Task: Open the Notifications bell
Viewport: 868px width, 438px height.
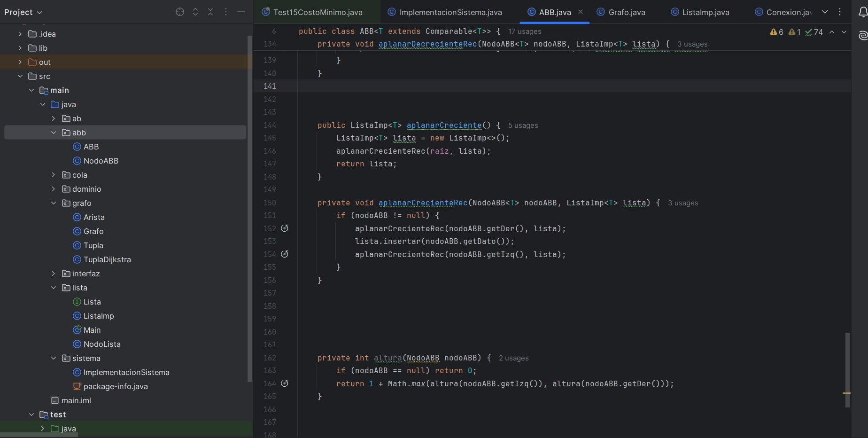Action: point(863,12)
